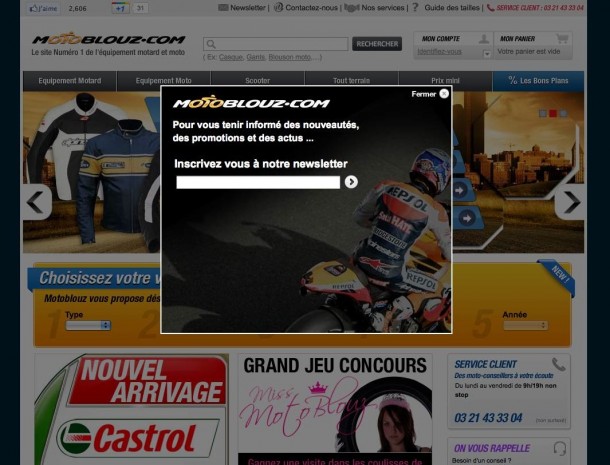This screenshot has width=610, height=465.
Task: Click the lower blue arrow on banner
Action: [x=466, y=218]
